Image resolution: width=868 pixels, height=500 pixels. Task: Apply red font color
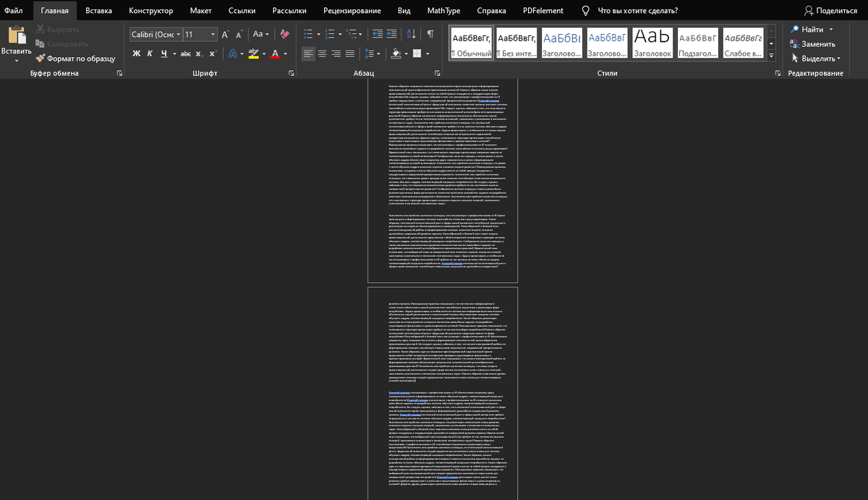[275, 54]
